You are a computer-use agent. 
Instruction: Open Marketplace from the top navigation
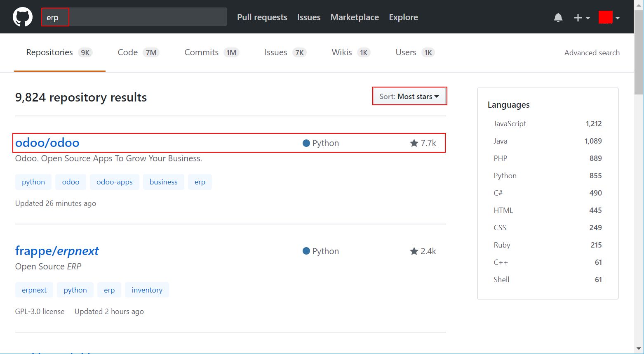click(x=355, y=17)
